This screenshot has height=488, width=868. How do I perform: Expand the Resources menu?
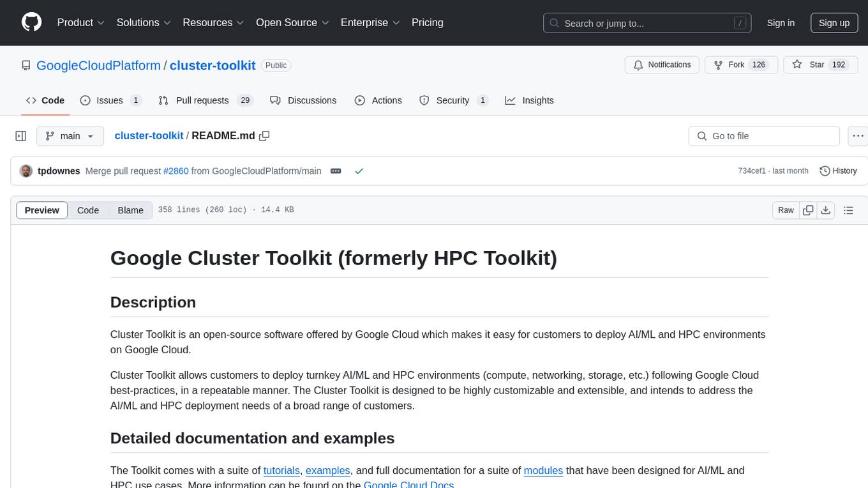coord(213,22)
